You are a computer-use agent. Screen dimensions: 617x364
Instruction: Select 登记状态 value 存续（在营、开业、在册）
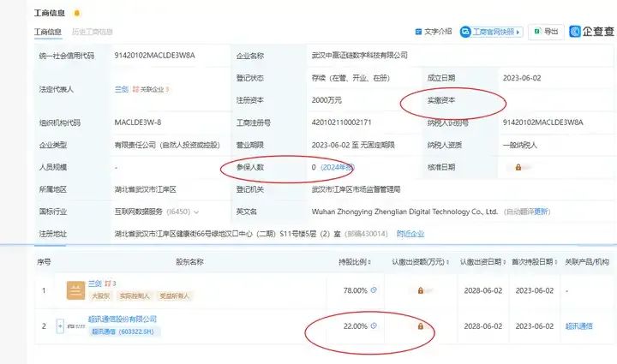[350, 78]
